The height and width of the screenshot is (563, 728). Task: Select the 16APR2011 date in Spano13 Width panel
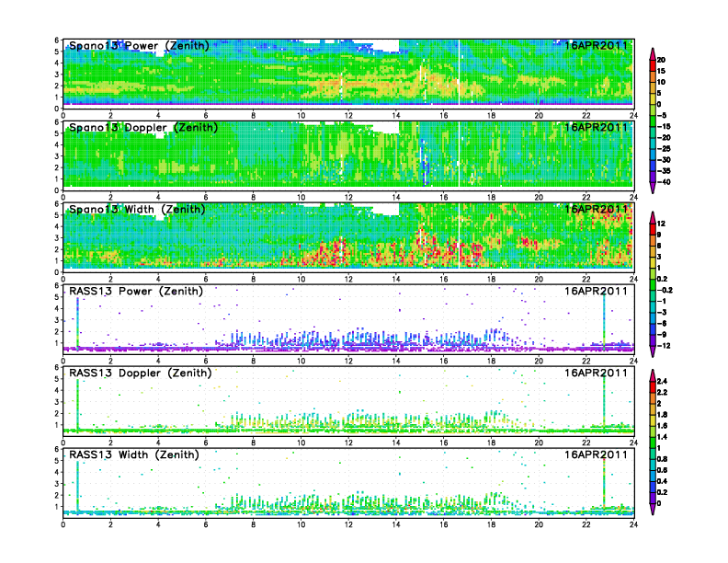tap(596, 209)
